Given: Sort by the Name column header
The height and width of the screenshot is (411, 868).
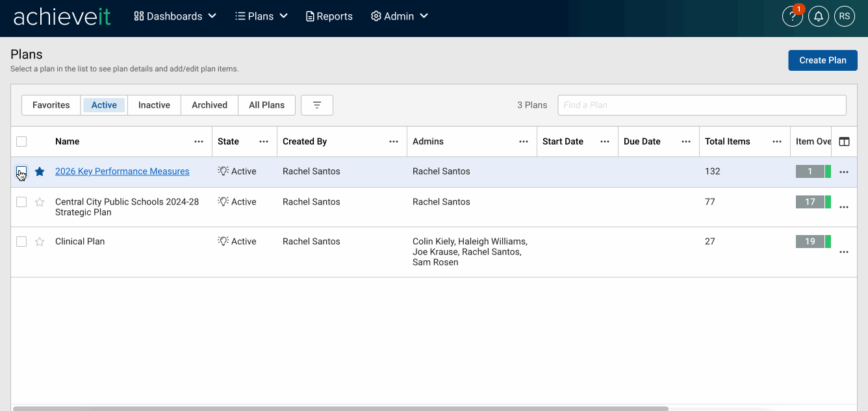Looking at the screenshot, I should tap(67, 142).
